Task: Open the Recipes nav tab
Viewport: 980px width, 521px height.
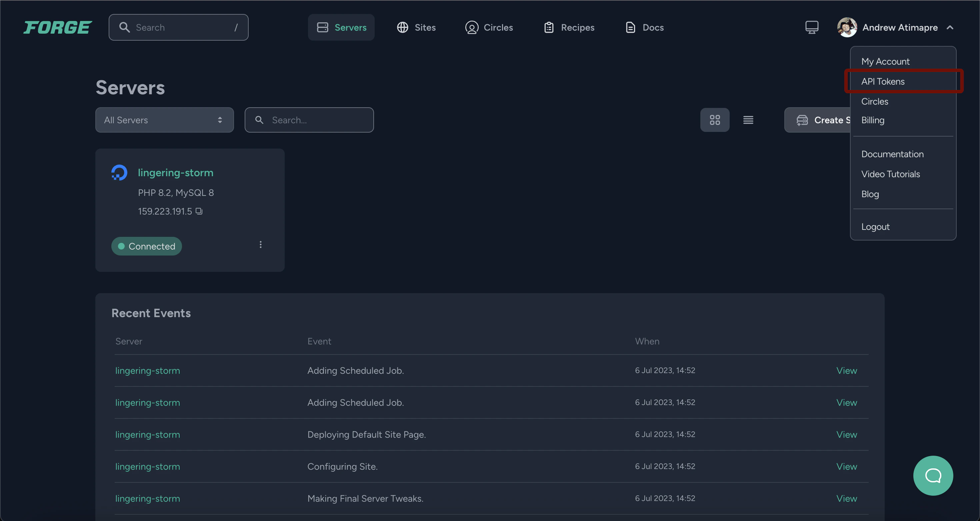Action: point(569,27)
